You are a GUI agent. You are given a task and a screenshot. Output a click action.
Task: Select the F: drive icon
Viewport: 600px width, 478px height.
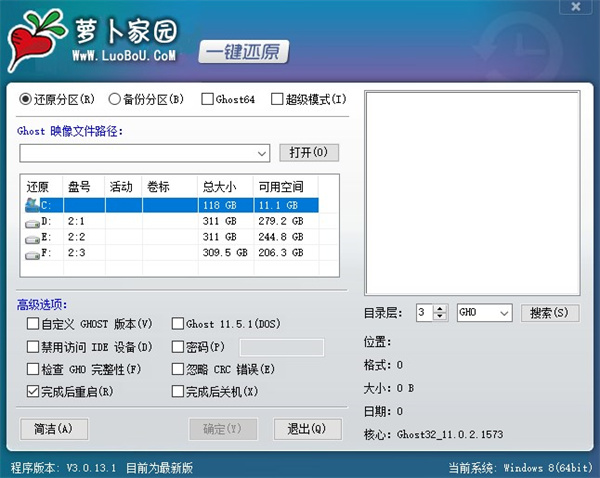click(x=33, y=254)
